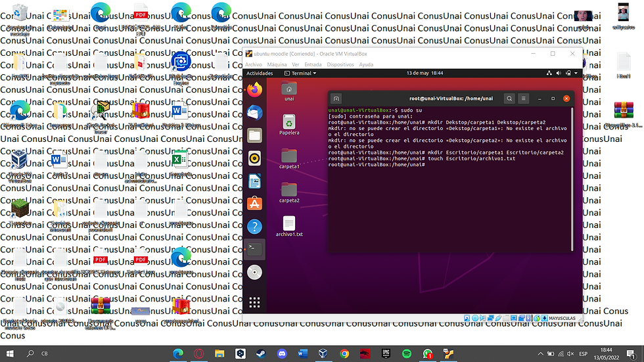Click the disc icon in the dock
Screen dimensions: 644x362
[254, 273]
